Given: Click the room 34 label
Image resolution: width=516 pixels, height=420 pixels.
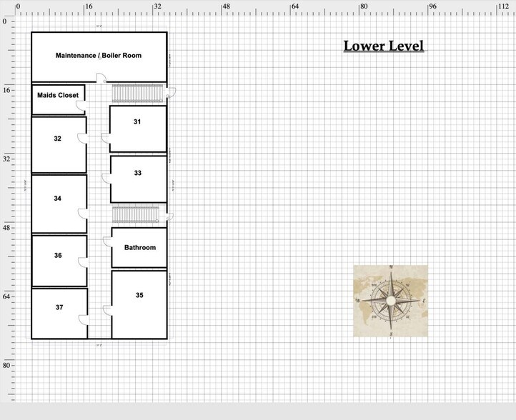Looking at the screenshot, I should [57, 198].
